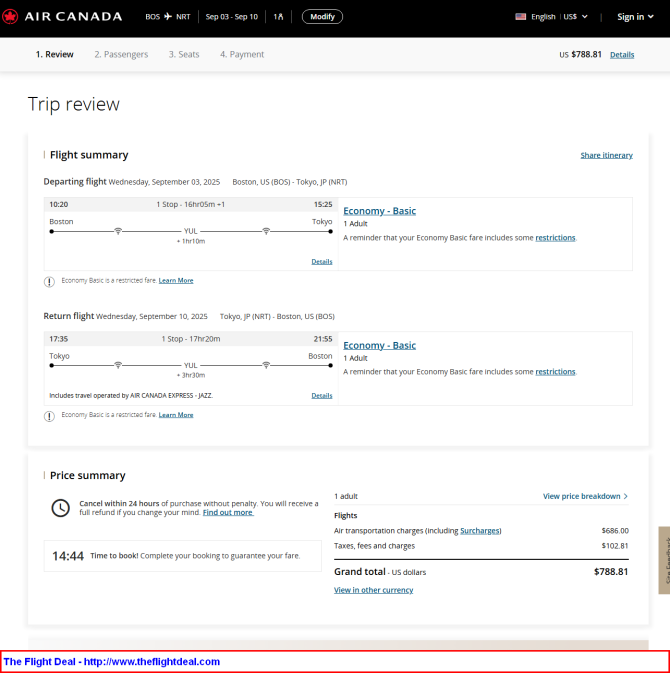Click the Sep 03 - Sep 10 date range

pyautogui.click(x=231, y=17)
